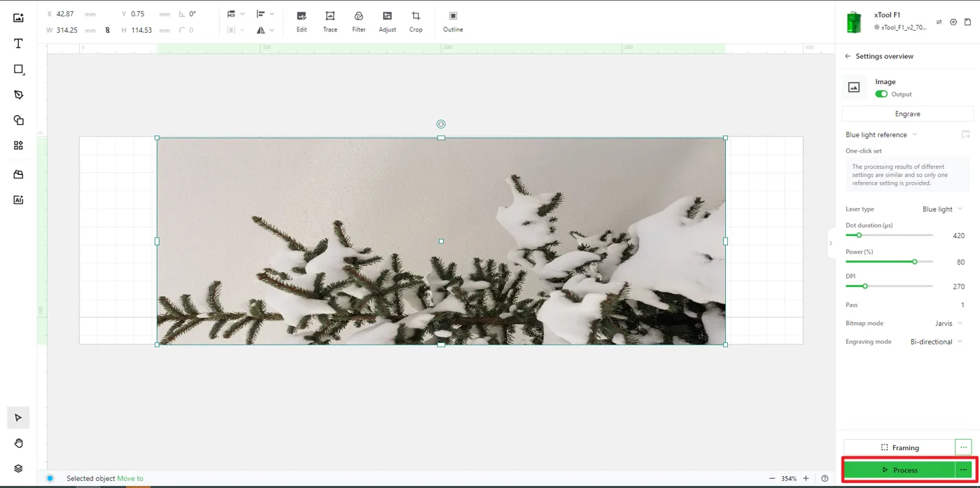This screenshot has width=980, height=488.
Task: Select the Pen vector tool
Action: (x=18, y=95)
